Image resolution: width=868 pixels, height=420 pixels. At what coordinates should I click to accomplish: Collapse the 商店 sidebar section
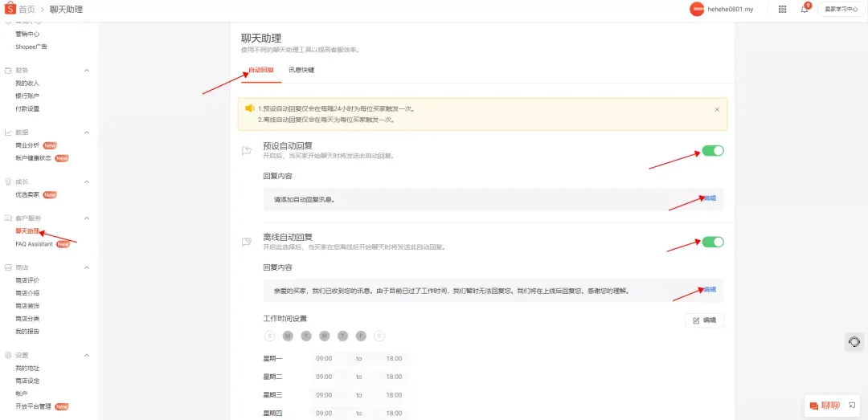87,267
